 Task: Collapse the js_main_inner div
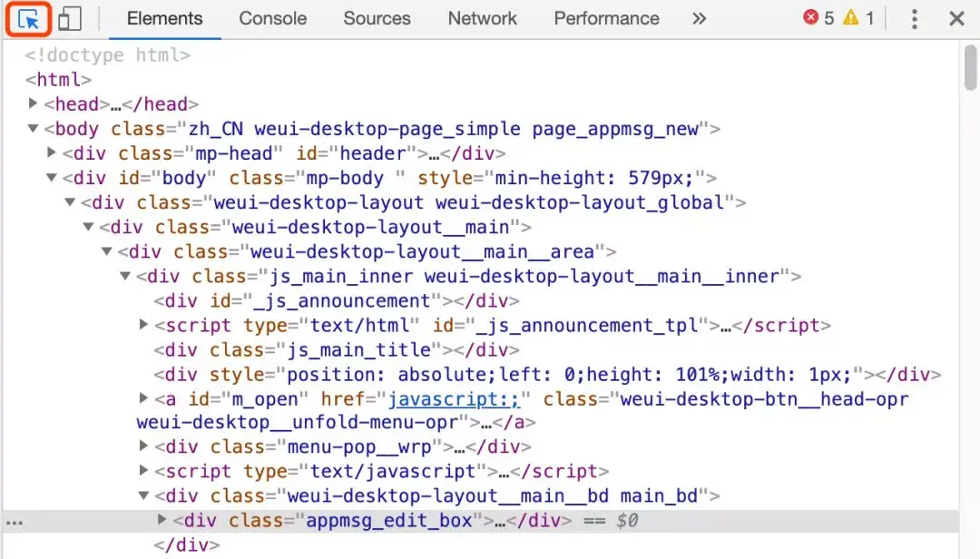[125, 276]
